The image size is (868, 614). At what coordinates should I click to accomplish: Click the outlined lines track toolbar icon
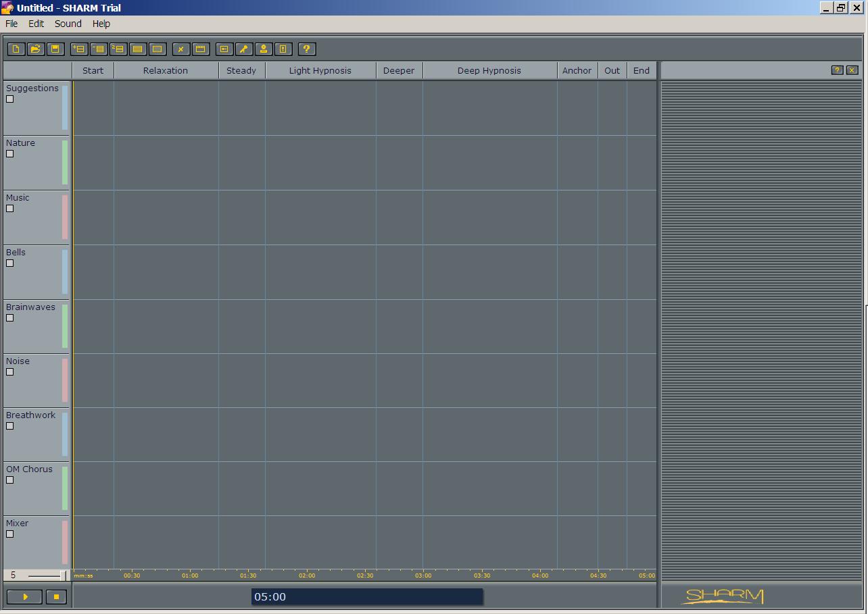click(158, 49)
